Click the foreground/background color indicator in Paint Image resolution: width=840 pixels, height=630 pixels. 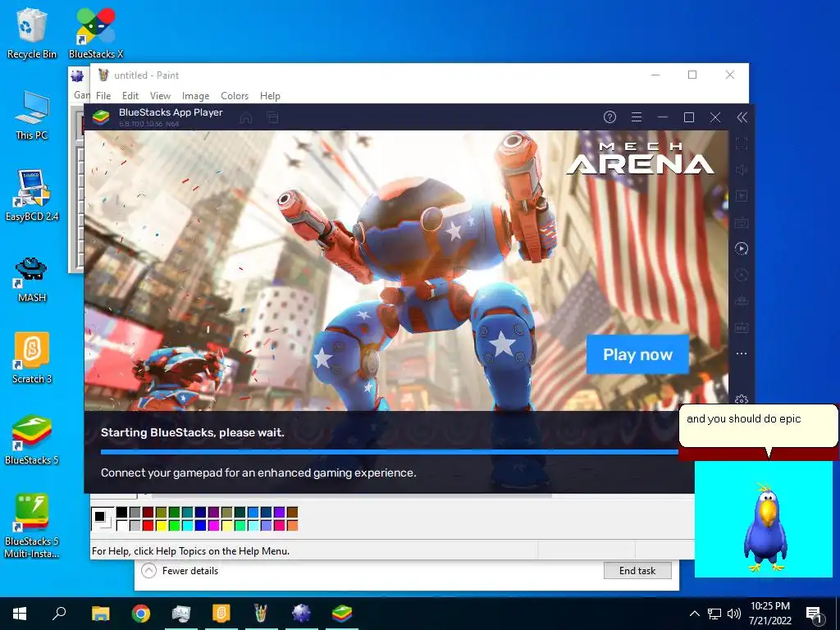pyautogui.click(x=102, y=518)
